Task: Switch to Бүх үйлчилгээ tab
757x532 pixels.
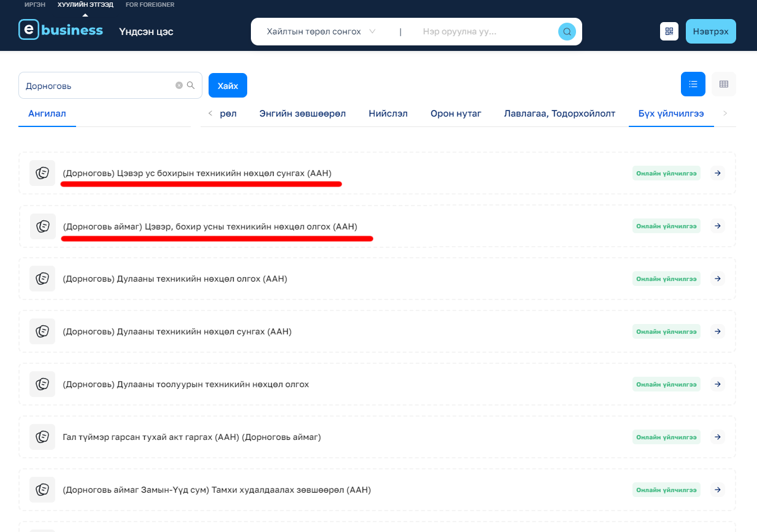Action: point(671,114)
